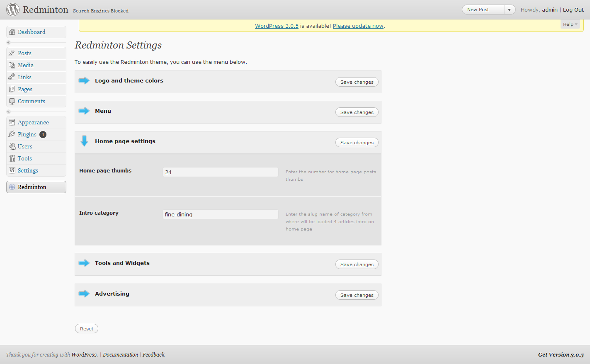Expand the Advertising section arrow
Image resolution: width=590 pixels, height=364 pixels.
tap(84, 294)
